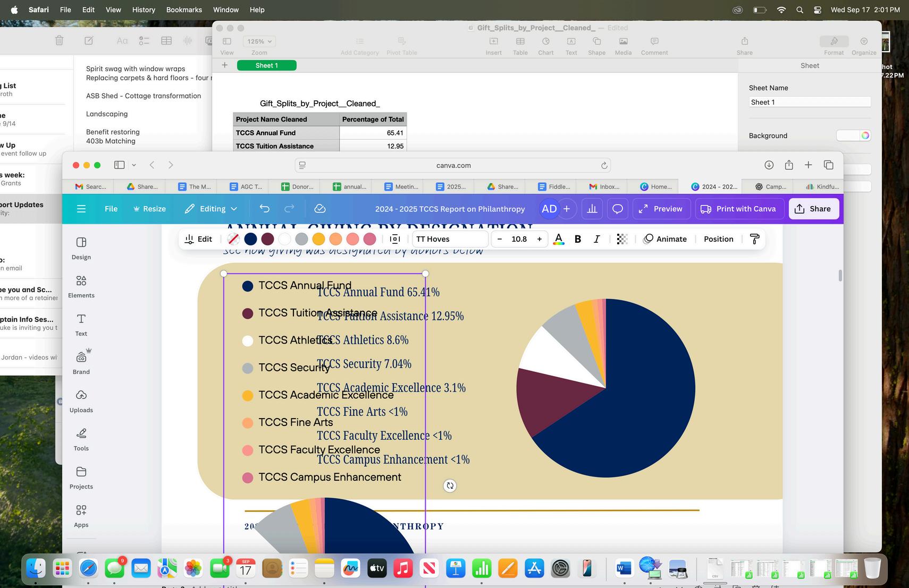The height and width of the screenshot is (588, 909).
Task: Open the Apps panel in Canva
Action: click(x=81, y=516)
